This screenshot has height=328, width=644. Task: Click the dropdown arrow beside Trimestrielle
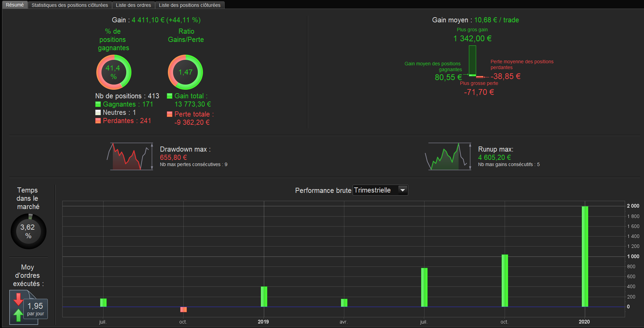[402, 190]
